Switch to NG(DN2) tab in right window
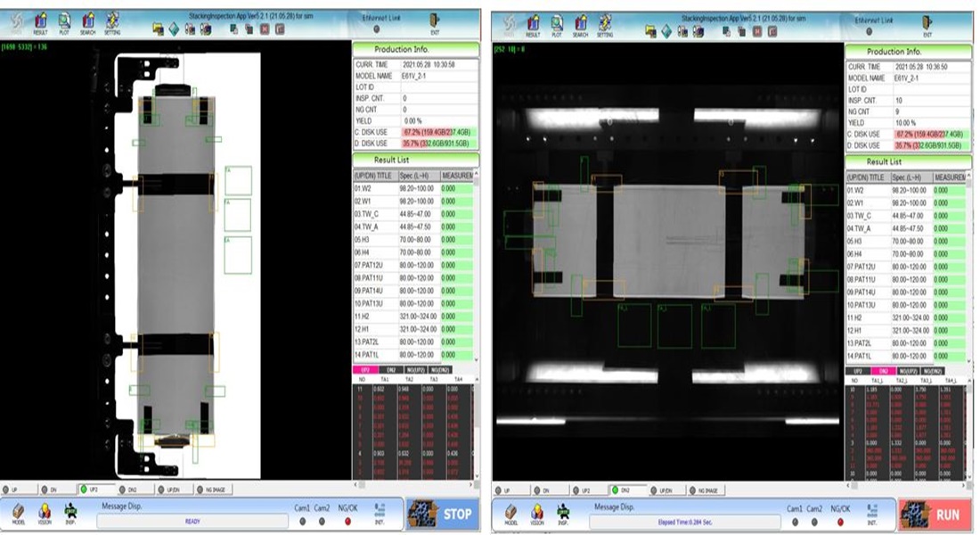Image resolution: width=980 pixels, height=535 pixels. [931, 370]
